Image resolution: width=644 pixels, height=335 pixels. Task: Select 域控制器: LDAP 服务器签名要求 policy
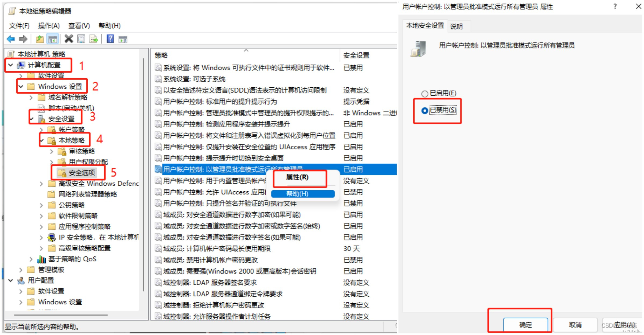(210, 283)
